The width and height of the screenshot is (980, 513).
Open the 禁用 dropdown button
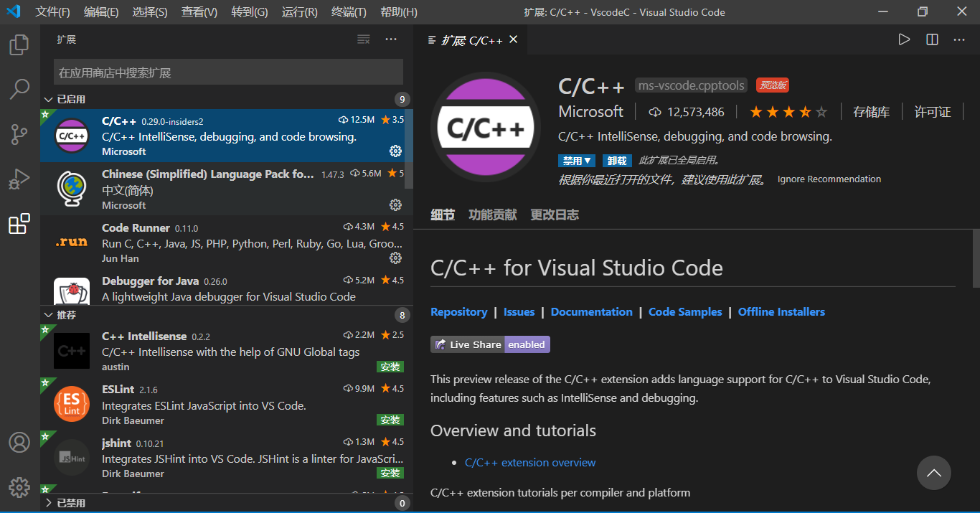(x=577, y=161)
